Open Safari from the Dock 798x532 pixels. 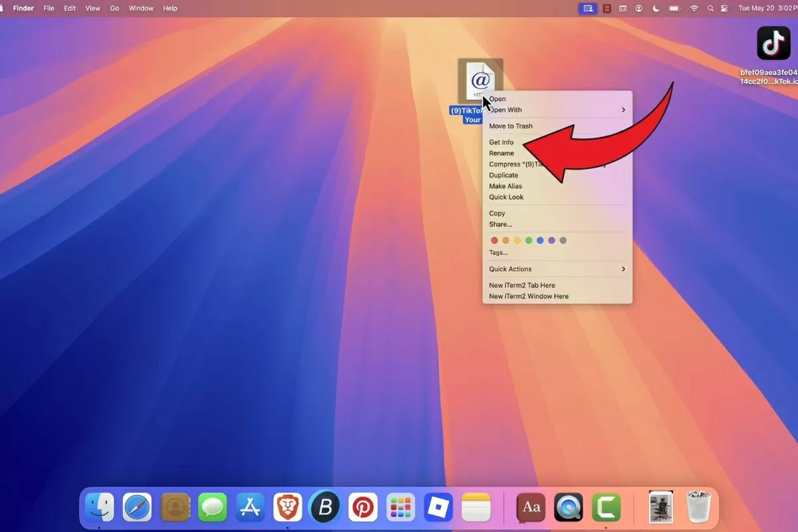pyautogui.click(x=137, y=508)
